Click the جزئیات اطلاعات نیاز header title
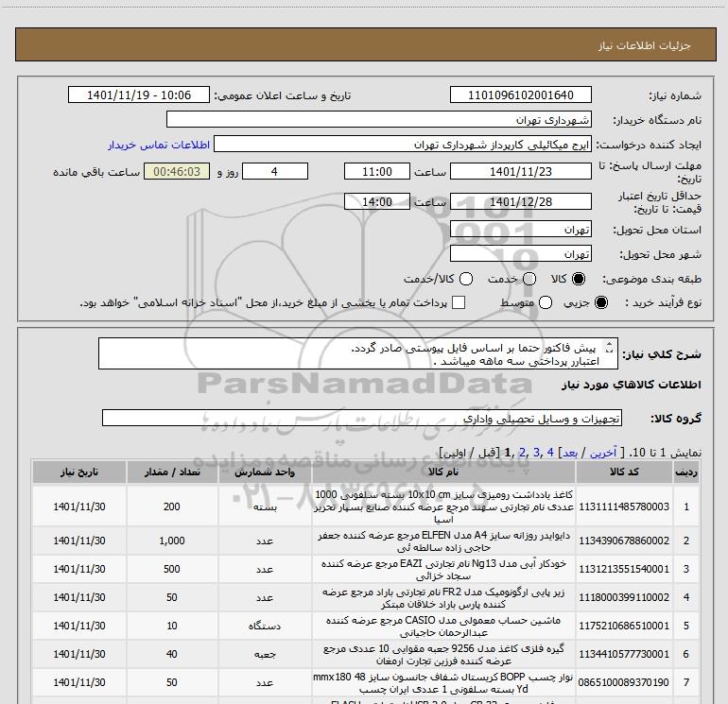Screen dimensions: 728x704 pyautogui.click(x=645, y=45)
